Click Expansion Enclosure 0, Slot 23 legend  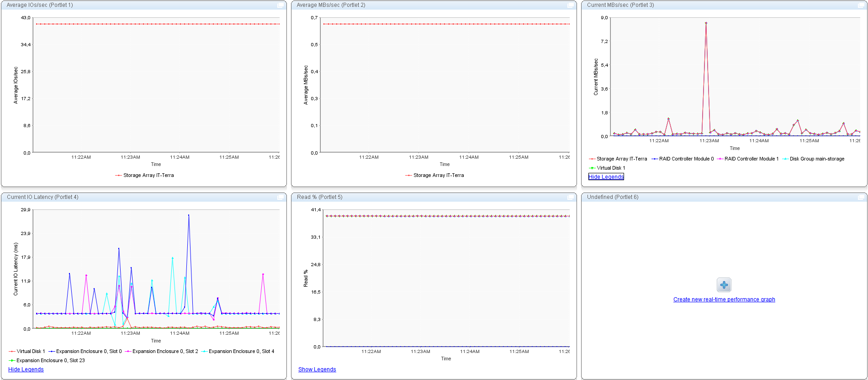coord(50,361)
